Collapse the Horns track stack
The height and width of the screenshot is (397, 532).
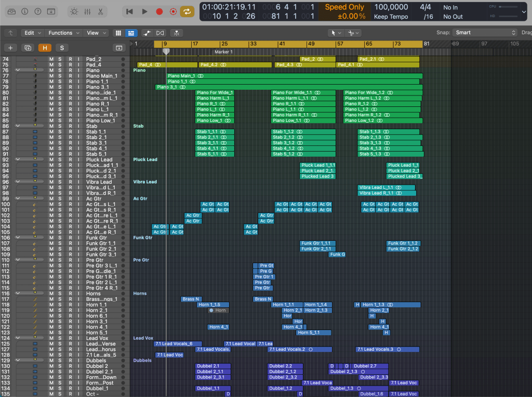19,294
